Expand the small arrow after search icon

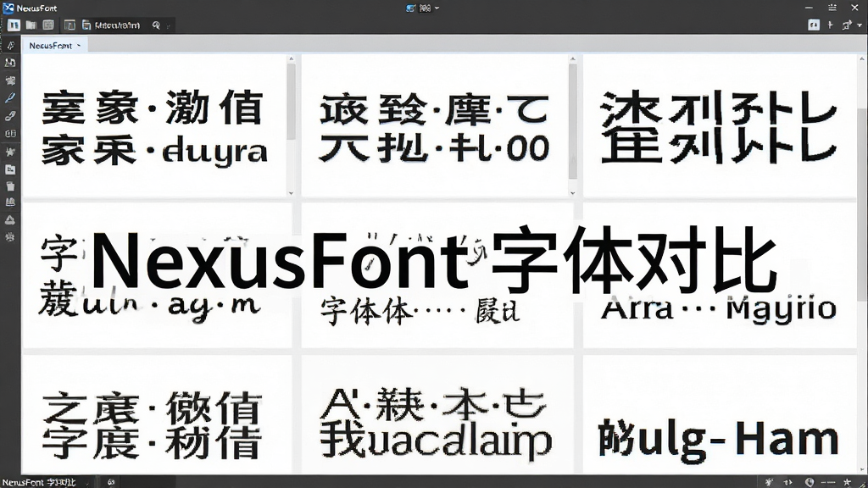coord(169,25)
